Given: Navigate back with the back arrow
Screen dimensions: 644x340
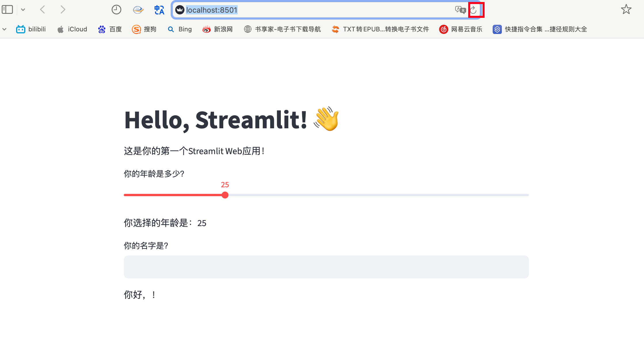Looking at the screenshot, I should point(43,9).
